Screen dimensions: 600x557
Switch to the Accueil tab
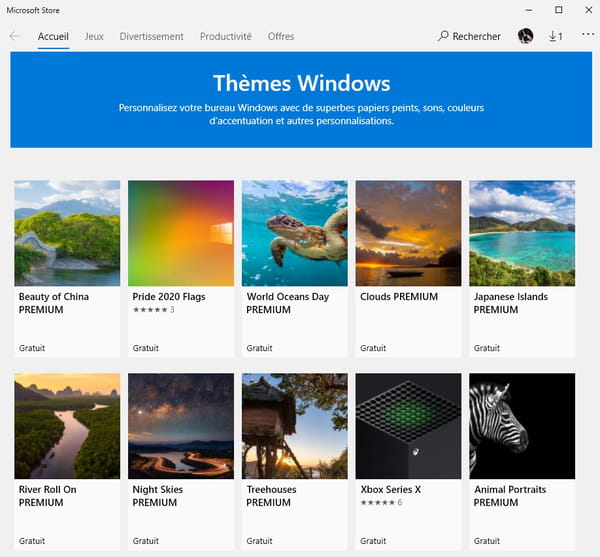click(53, 36)
